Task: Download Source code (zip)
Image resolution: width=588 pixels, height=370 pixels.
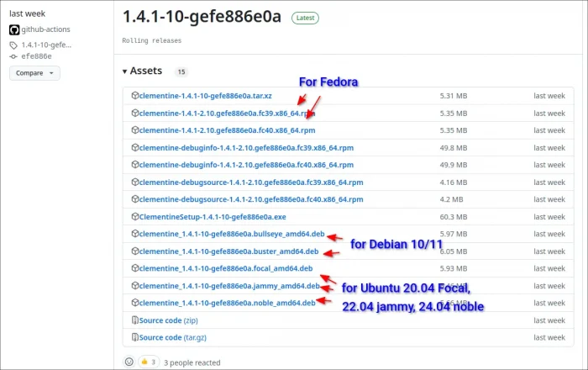Action: (168, 320)
